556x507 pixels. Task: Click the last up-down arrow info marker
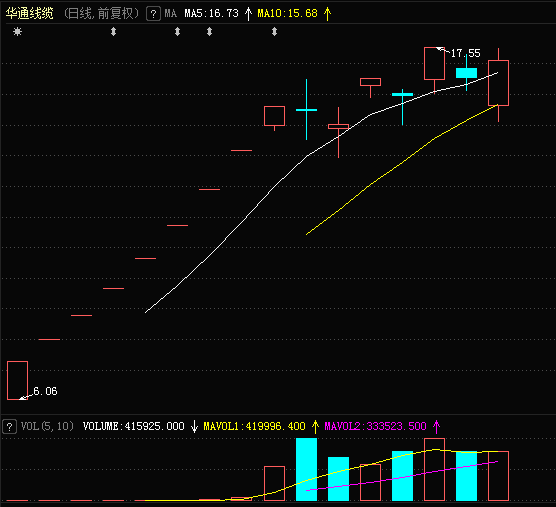[274, 32]
